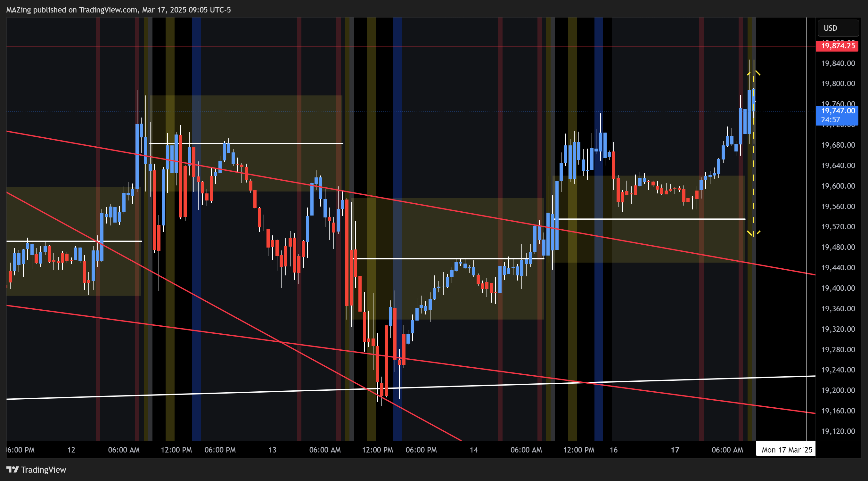
Task: Click the 24:57 bar countdown timer
Action: 831,119
